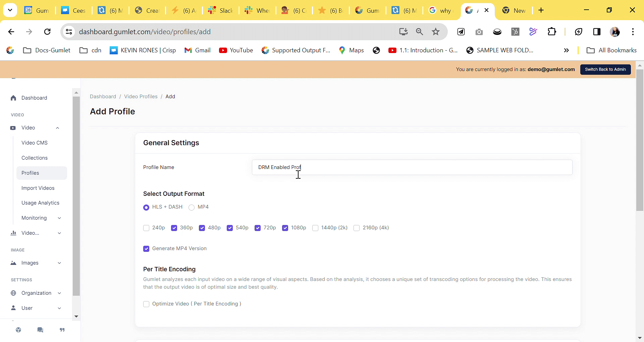The height and width of the screenshot is (342, 644).
Task: Go back with the browser back arrow
Action: tap(11, 32)
